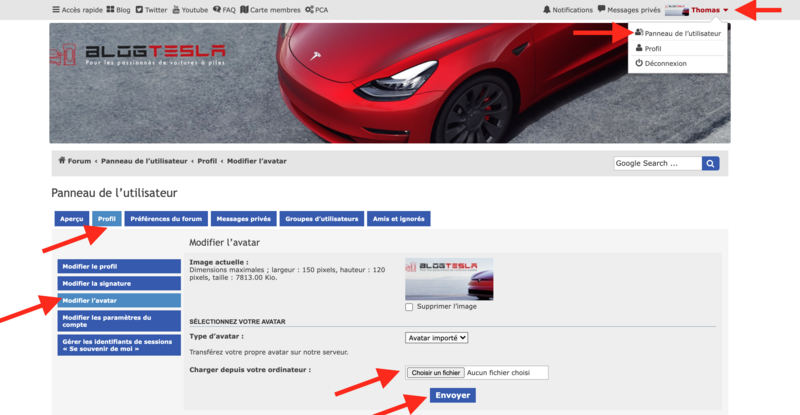Switch to Préférences du forum tab

pos(166,218)
